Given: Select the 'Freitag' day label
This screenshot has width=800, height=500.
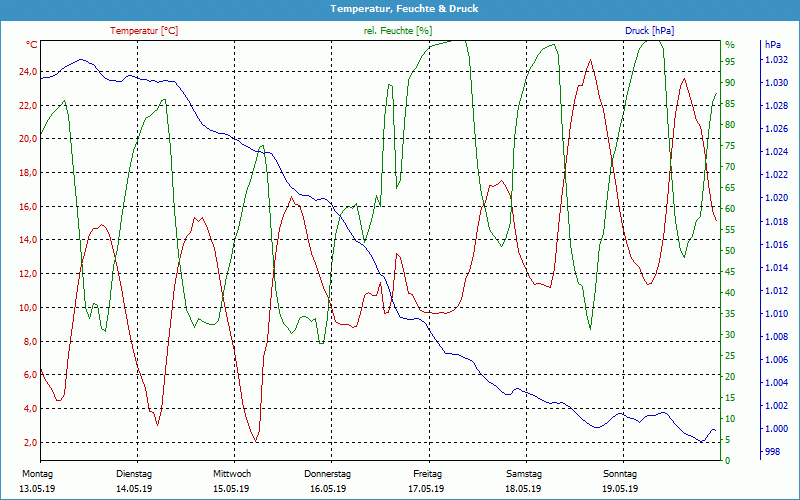Looking at the screenshot, I should point(428,474).
